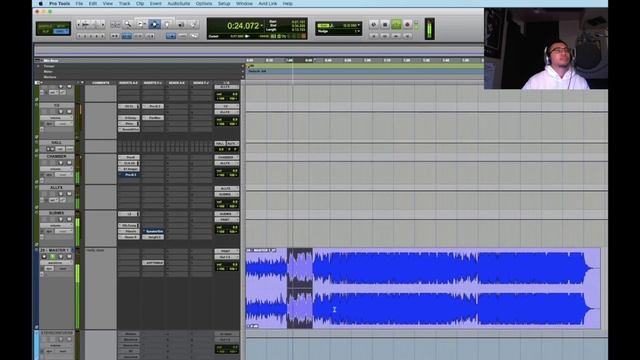
Task: Click the main counter time display
Action: pyautogui.click(x=243, y=26)
